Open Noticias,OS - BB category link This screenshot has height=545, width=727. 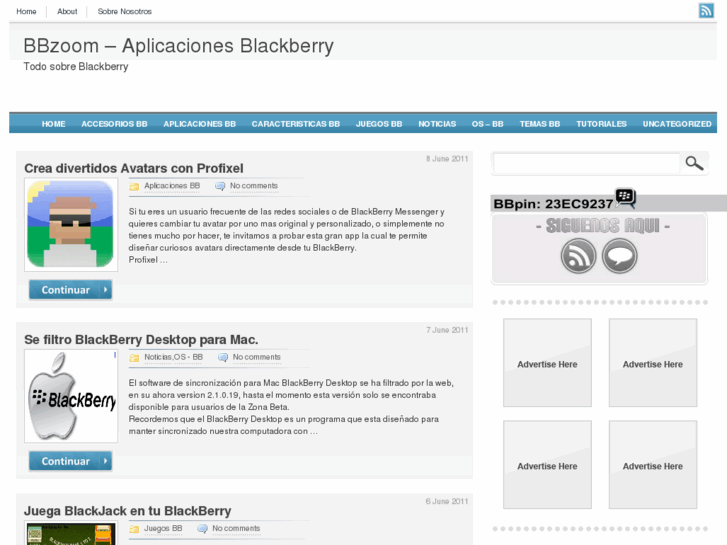pyautogui.click(x=173, y=357)
